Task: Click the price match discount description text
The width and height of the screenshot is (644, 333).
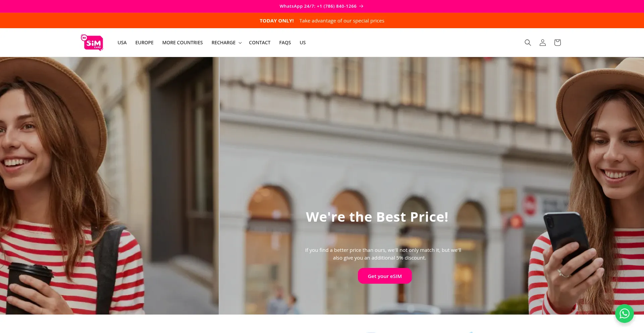Action: [x=383, y=254]
